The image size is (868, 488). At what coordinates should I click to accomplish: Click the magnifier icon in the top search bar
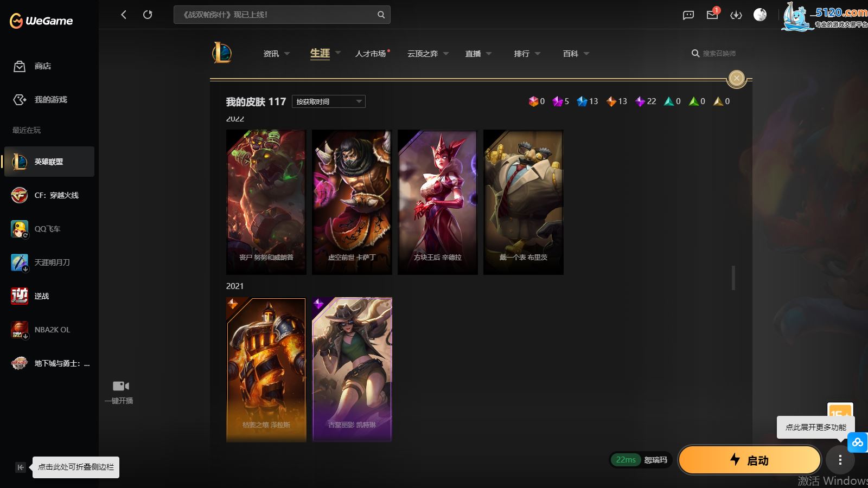tap(381, 15)
